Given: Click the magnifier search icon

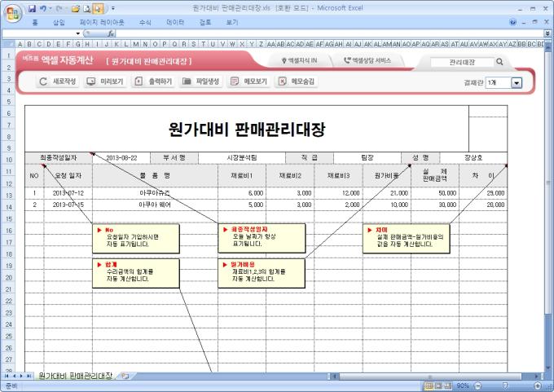Looking at the screenshot, I should (499, 62).
